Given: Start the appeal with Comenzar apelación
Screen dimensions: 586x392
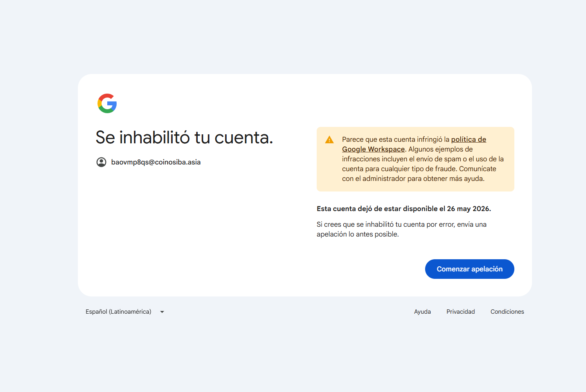Looking at the screenshot, I should click(x=470, y=269).
